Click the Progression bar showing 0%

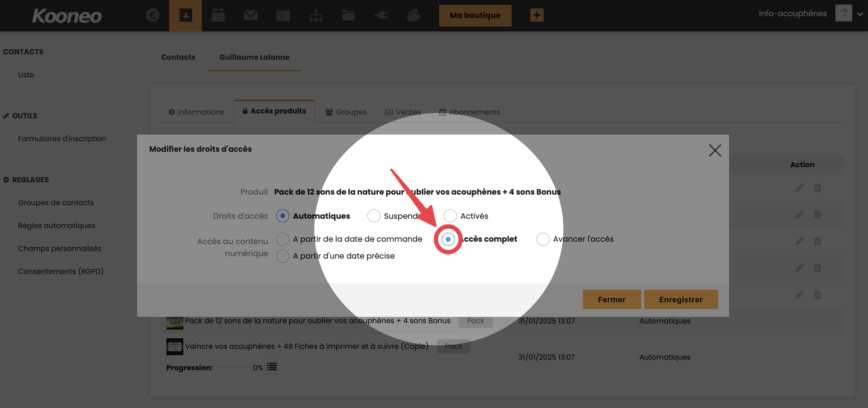(x=233, y=368)
